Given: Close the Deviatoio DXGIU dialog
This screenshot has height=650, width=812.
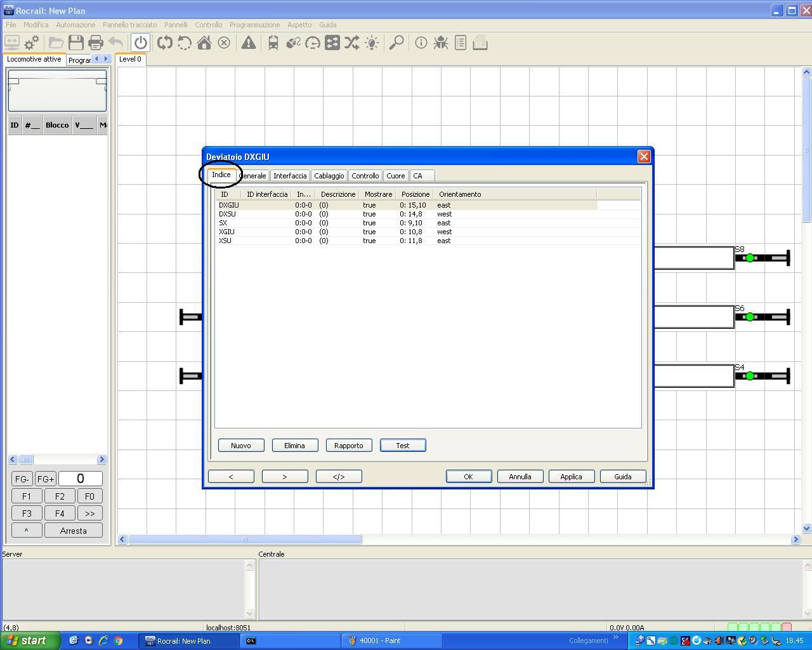Looking at the screenshot, I should (644, 157).
